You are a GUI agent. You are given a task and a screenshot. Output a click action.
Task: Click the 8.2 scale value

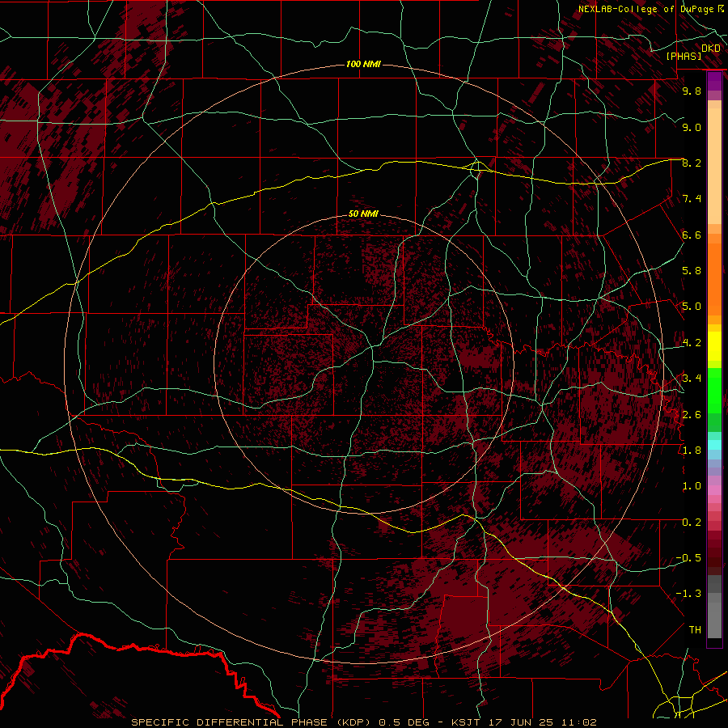point(692,163)
